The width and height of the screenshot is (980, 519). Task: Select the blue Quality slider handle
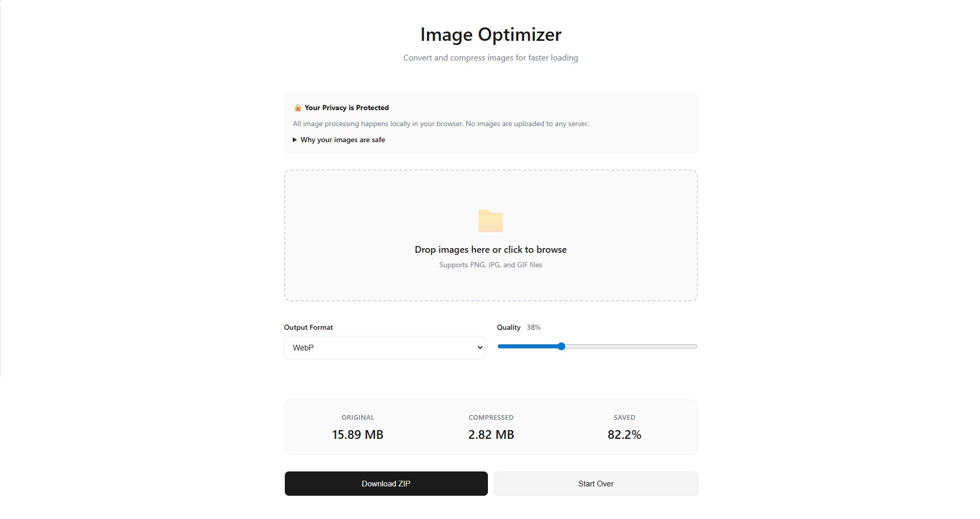pos(561,346)
